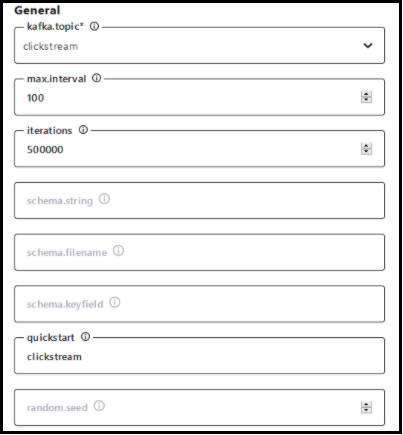
Task: Decrease max.interval with stepper down arrow
Action: click(366, 100)
